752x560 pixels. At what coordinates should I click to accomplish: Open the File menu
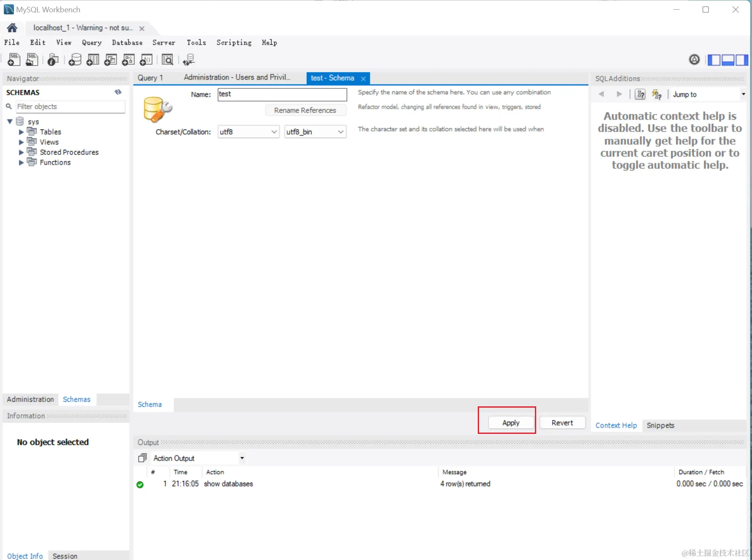click(12, 42)
